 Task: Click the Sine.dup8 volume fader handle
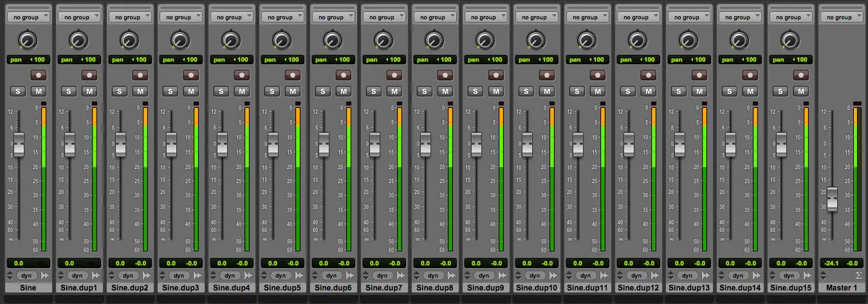425,144
